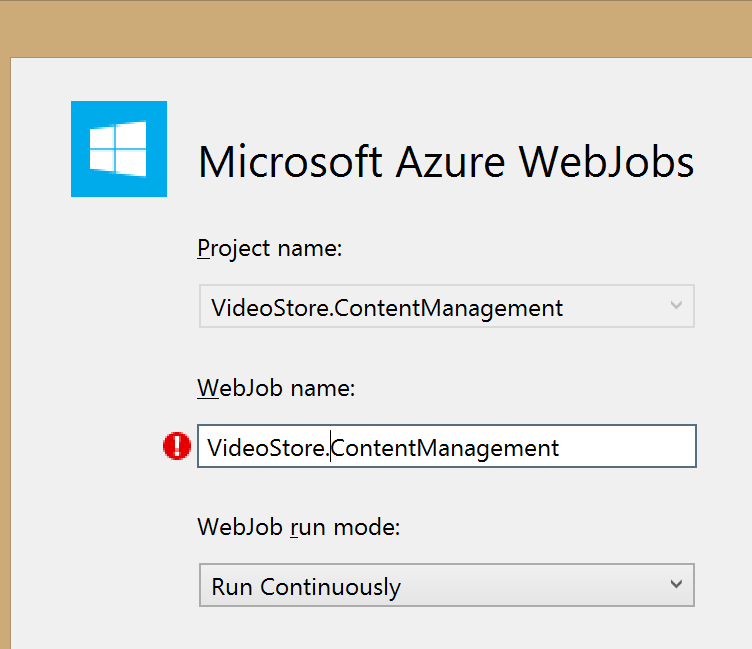The image size is (752, 649).
Task: Focus the WebJob name text field
Action: pyautogui.click(x=446, y=446)
